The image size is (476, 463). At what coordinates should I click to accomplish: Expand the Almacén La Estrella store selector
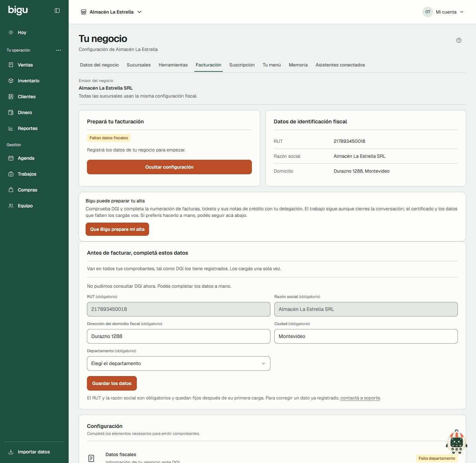pyautogui.click(x=111, y=12)
